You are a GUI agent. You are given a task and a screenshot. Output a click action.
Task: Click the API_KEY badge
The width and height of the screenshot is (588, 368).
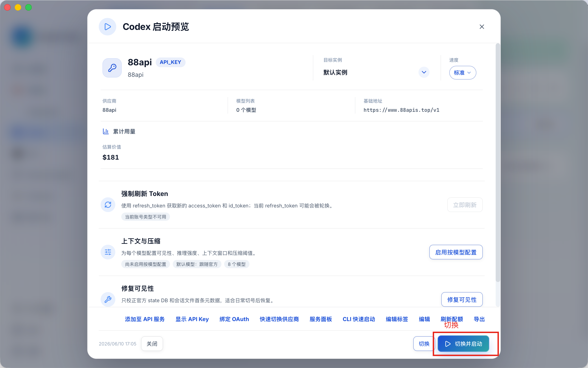pyautogui.click(x=170, y=62)
